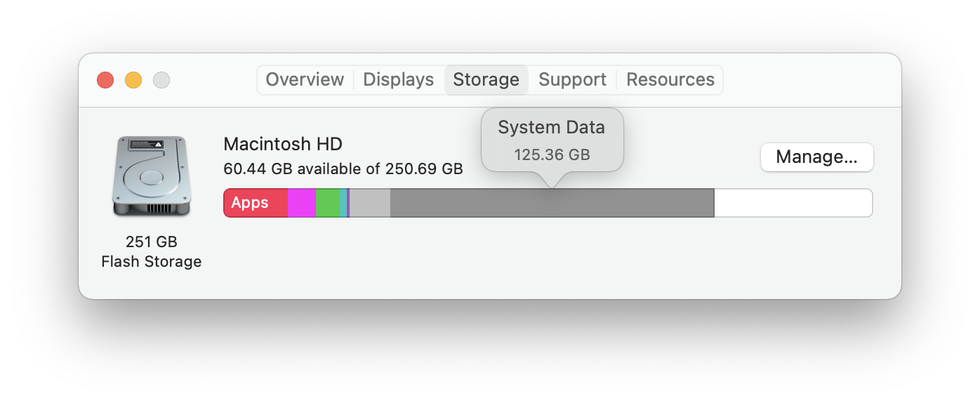Minimize the window with the yellow button
Image resolution: width=980 pixels, height=403 pixels.
(x=133, y=80)
